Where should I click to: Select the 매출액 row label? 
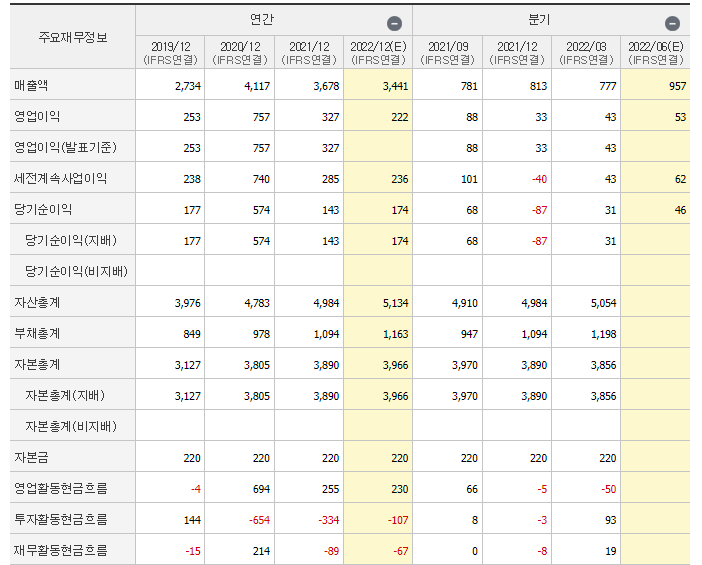pyautogui.click(x=31, y=85)
